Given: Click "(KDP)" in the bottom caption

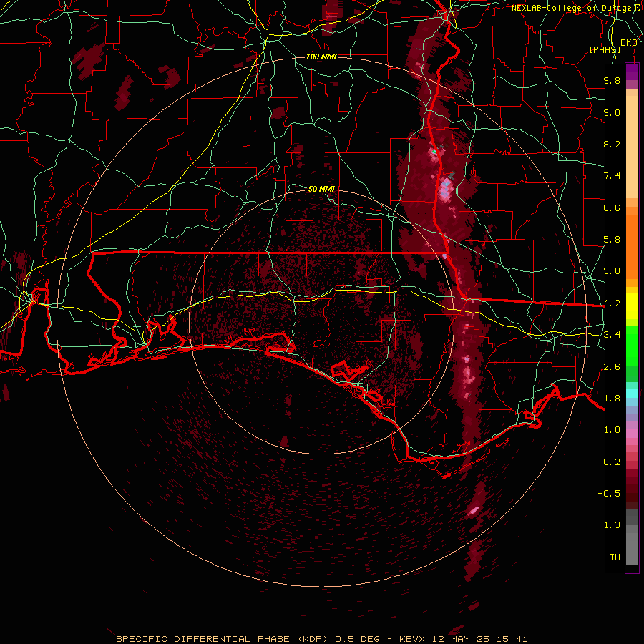Looking at the screenshot, I should (x=313, y=639).
